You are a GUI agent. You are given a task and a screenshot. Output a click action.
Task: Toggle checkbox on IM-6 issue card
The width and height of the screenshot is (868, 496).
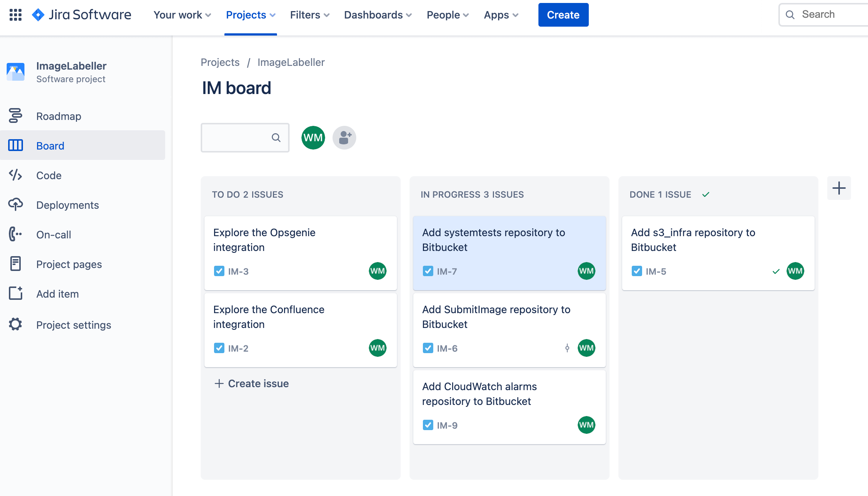[428, 348]
